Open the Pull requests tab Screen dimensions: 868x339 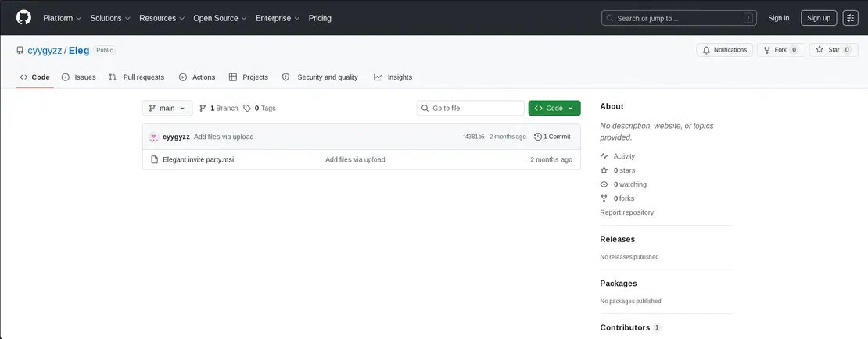click(137, 77)
